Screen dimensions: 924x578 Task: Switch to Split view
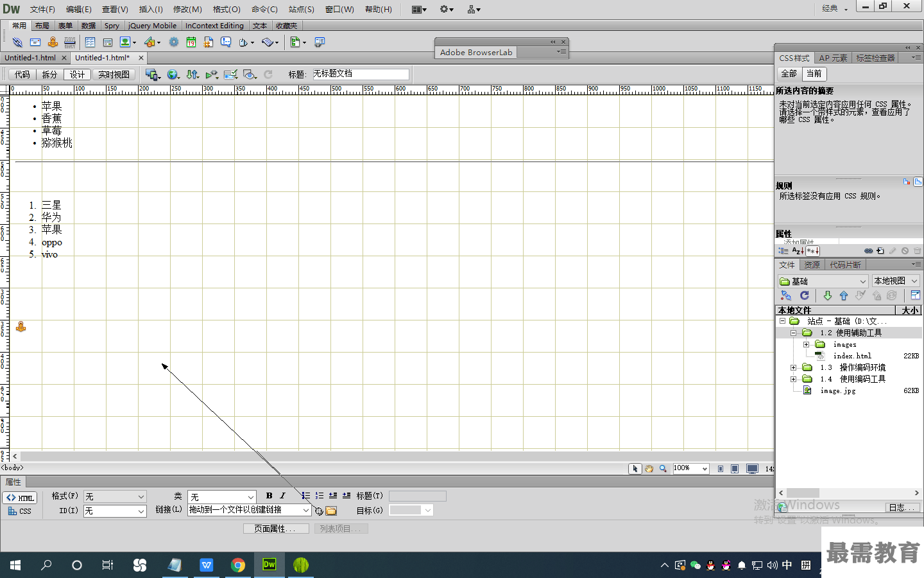tap(50, 74)
